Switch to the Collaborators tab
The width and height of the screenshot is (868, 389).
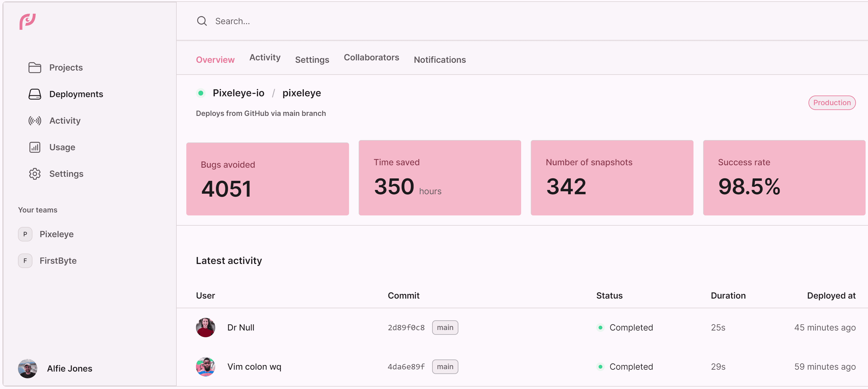pyautogui.click(x=371, y=58)
